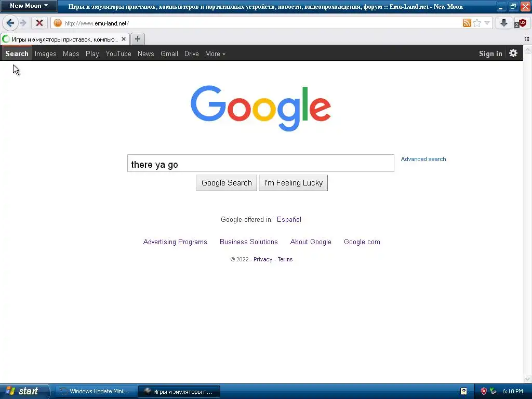Select the Игры и эмуляторы browser tab
Screen dimensions: 532x399
pyautogui.click(x=64, y=39)
